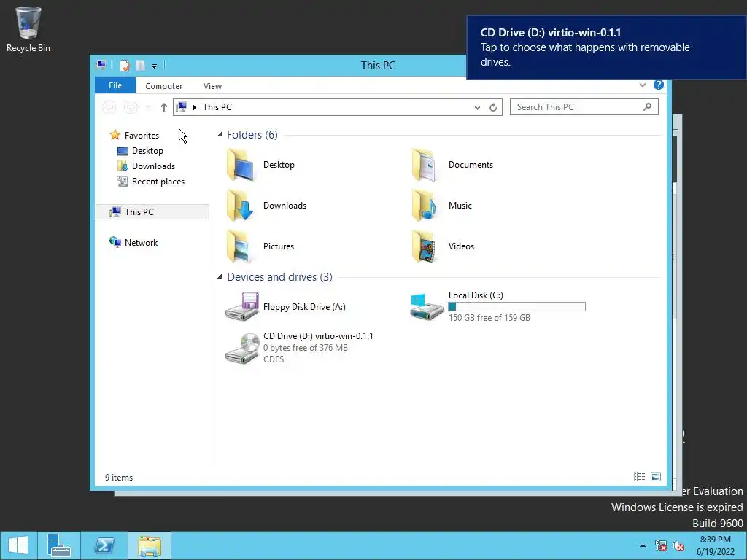
Task: Open the Recycle Bin desktop icon
Action: (28, 29)
